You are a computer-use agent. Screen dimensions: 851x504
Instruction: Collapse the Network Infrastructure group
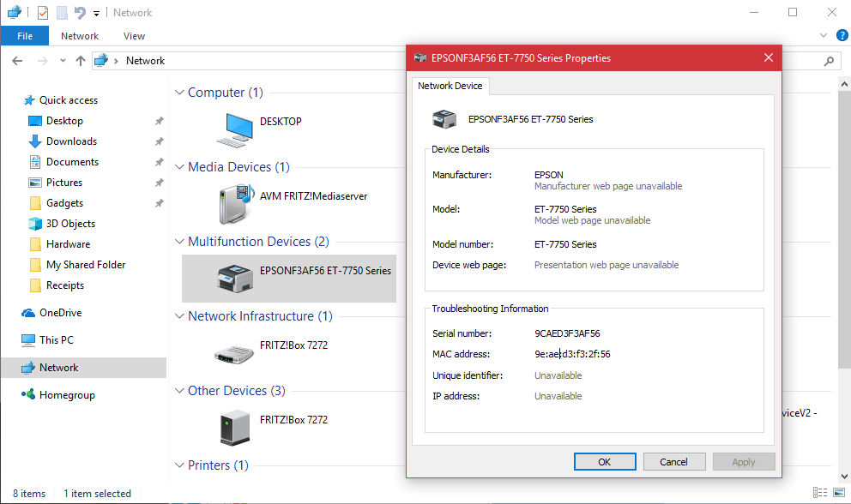(x=179, y=316)
